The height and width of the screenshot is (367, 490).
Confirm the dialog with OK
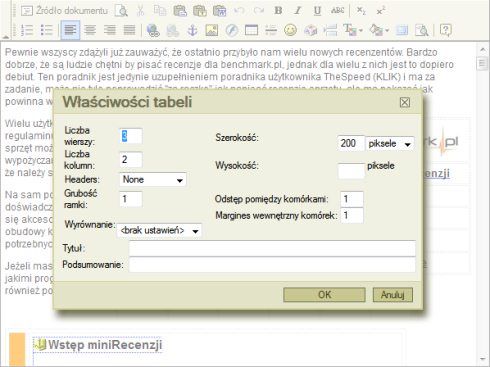pos(324,295)
